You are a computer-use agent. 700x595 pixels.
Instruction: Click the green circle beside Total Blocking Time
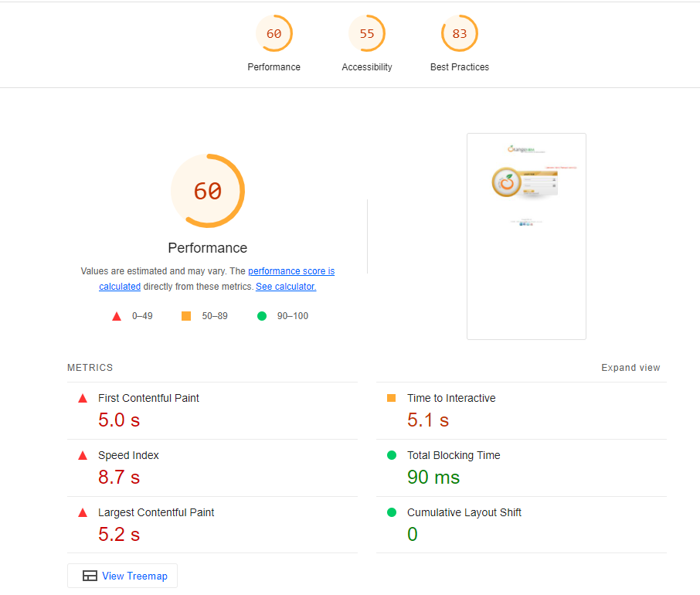click(391, 455)
